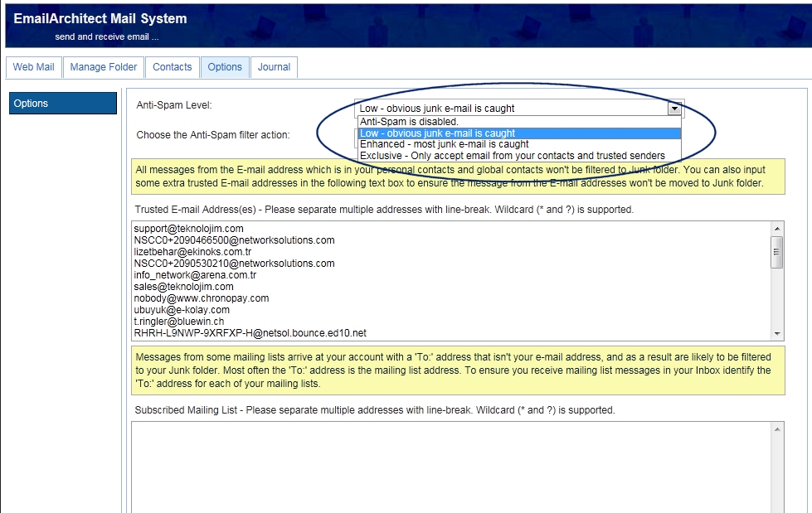Viewport: 812px width, 513px height.
Task: Click the ubuyuk@e-kolay.com entry
Action: pos(182,310)
